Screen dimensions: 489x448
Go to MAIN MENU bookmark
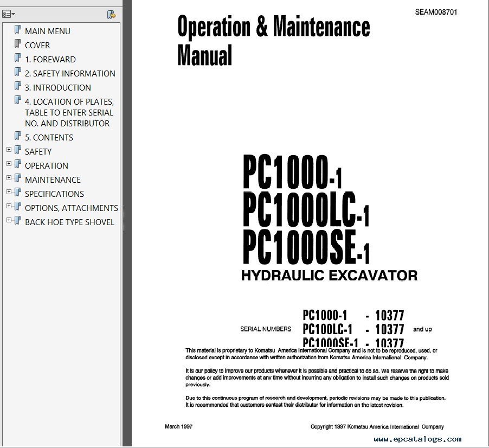point(47,31)
